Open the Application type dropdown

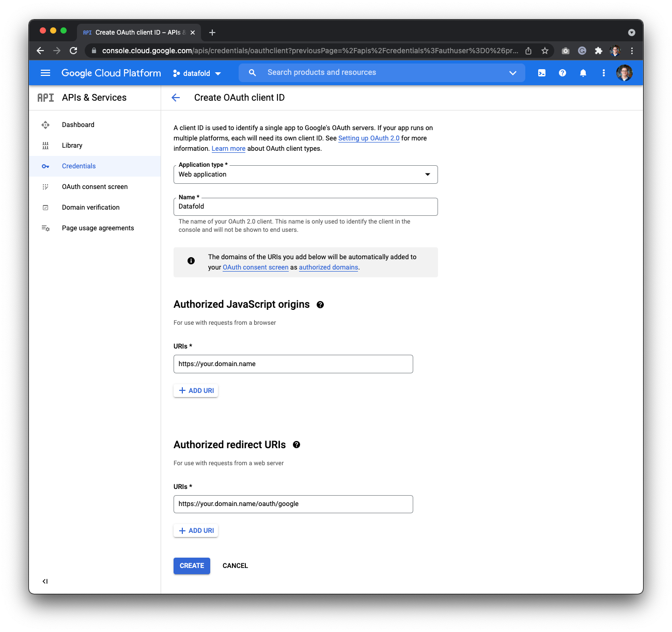click(x=306, y=175)
